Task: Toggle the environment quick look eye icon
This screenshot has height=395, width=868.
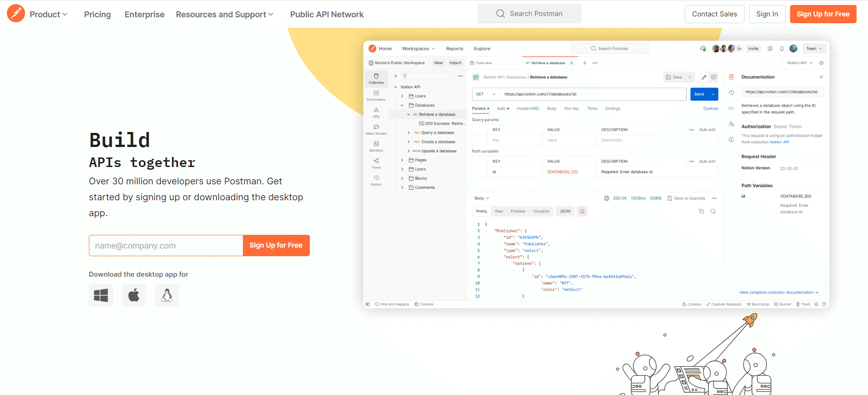Action: point(822,63)
